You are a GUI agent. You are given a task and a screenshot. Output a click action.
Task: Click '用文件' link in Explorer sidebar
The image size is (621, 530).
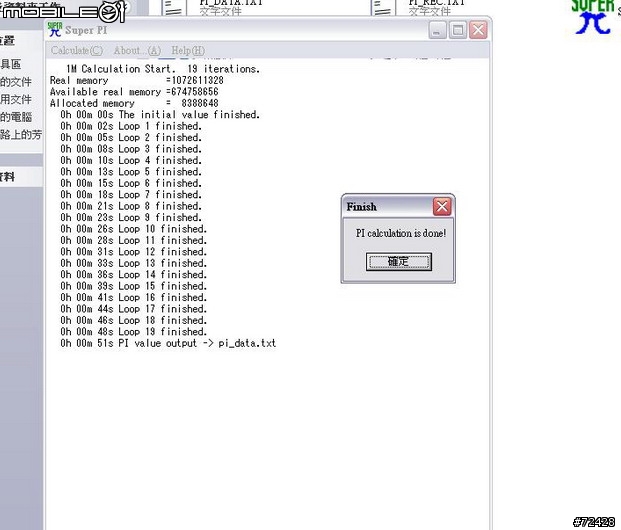[x=16, y=99]
